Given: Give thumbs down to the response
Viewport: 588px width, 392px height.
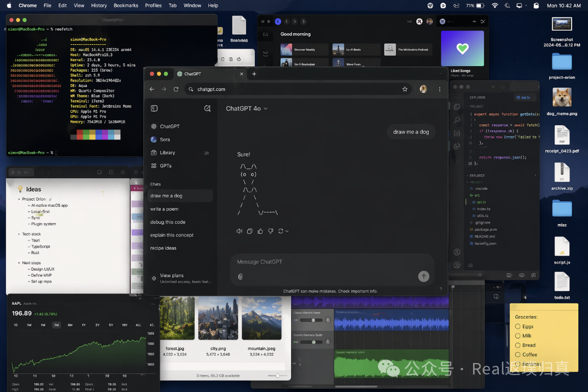Looking at the screenshot, I should point(271,231).
